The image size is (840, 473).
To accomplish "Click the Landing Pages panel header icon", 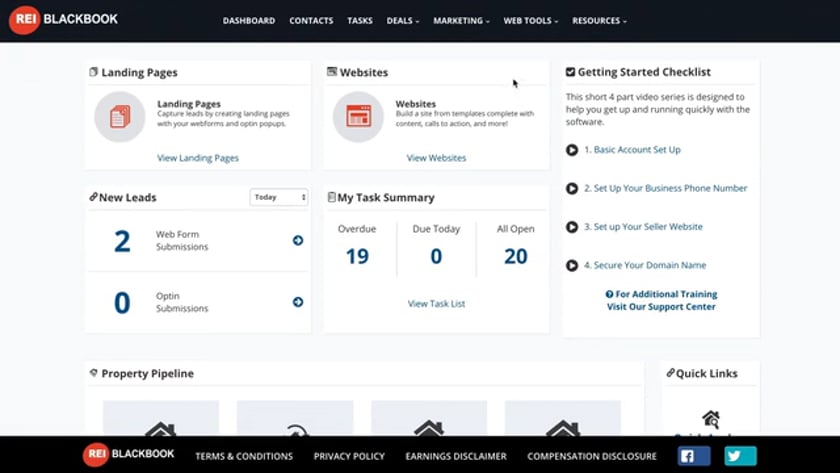I will point(94,72).
